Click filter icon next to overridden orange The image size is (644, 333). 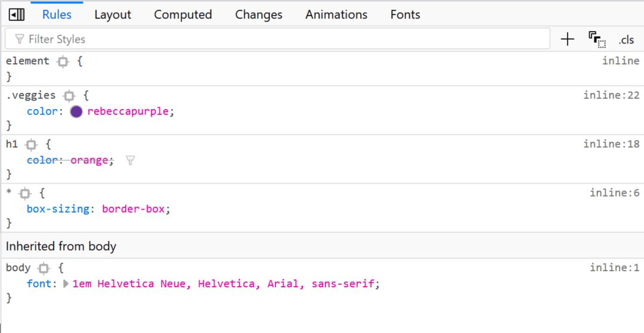(x=130, y=160)
